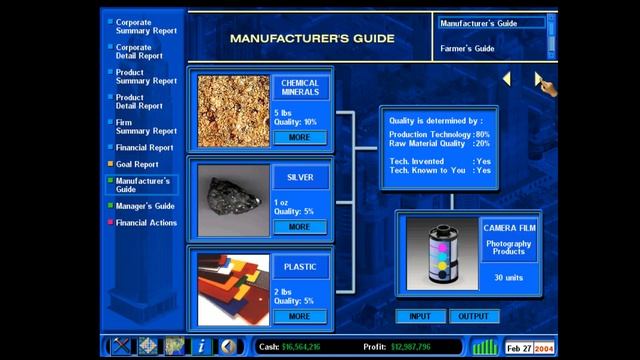This screenshot has height=360, width=640.
Task: Click MORE under Plastic
Action: [x=300, y=316]
